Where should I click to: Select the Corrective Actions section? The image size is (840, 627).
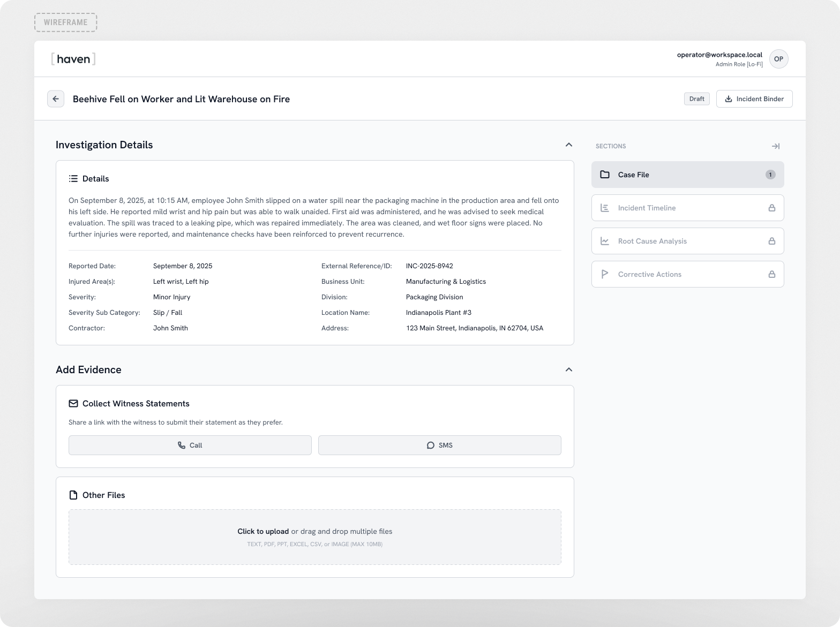[688, 274]
